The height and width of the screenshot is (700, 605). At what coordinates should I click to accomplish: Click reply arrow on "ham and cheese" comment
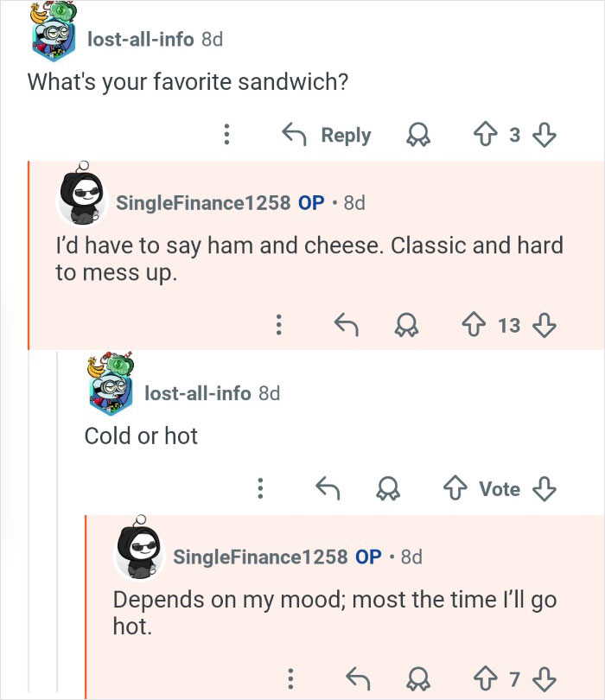pyautogui.click(x=347, y=325)
